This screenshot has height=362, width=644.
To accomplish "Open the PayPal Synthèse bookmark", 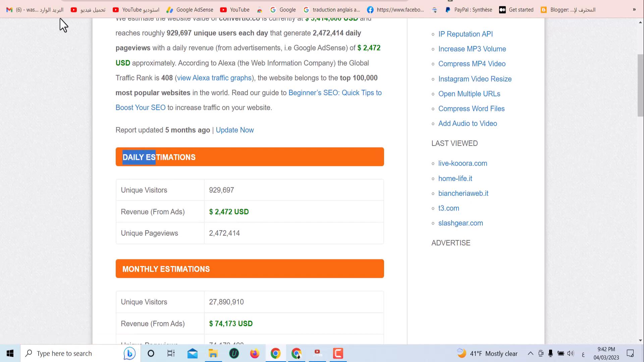I will [469, 10].
